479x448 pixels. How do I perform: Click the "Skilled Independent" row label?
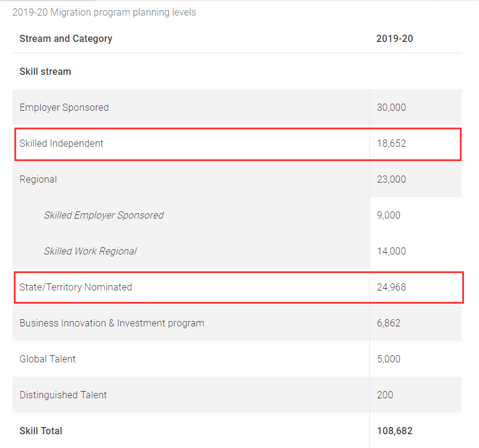[x=62, y=143]
